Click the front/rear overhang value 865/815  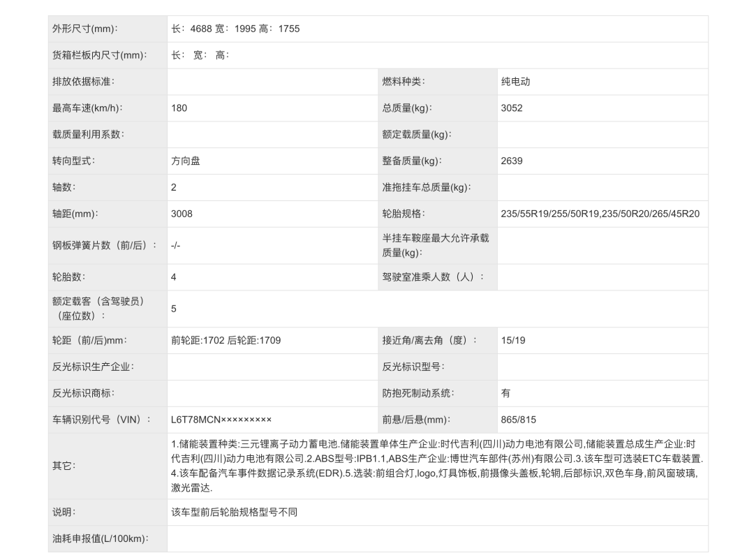(x=518, y=420)
